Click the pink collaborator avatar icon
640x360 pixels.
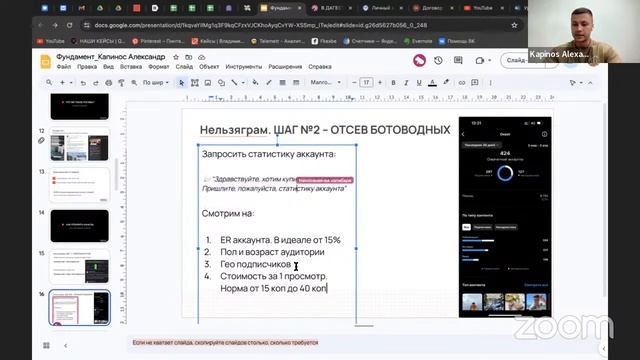(419, 60)
